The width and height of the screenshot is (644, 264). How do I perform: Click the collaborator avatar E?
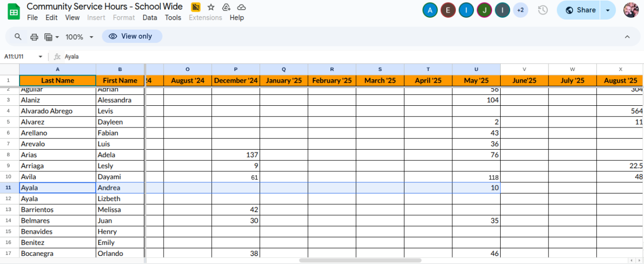click(448, 10)
